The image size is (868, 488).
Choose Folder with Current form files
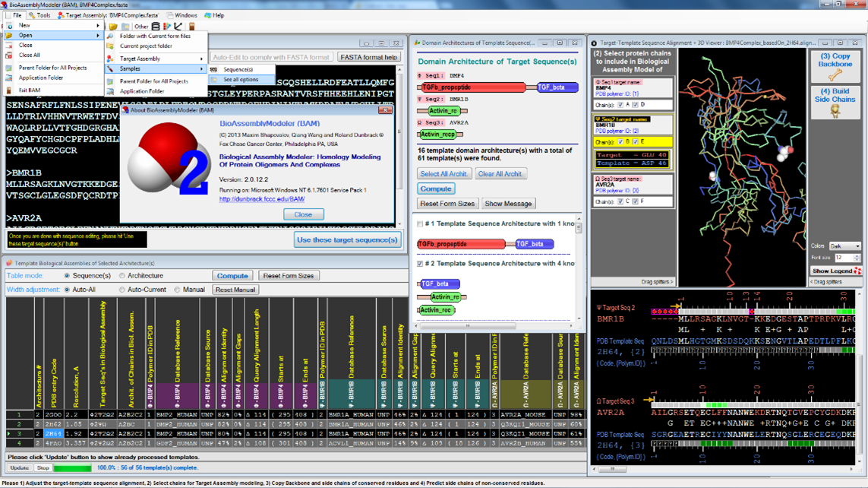pos(155,36)
